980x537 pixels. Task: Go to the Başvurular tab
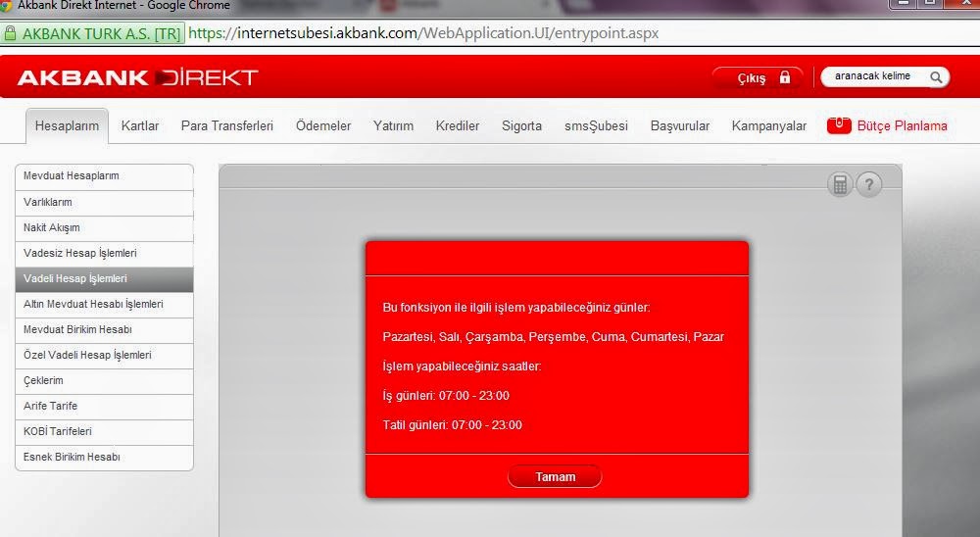coord(680,125)
